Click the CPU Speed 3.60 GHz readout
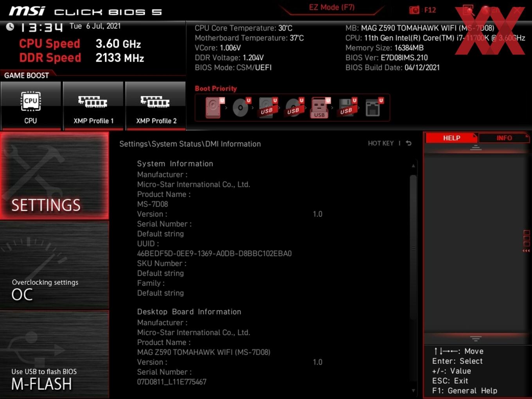The height and width of the screenshot is (399, 532). tap(80, 43)
